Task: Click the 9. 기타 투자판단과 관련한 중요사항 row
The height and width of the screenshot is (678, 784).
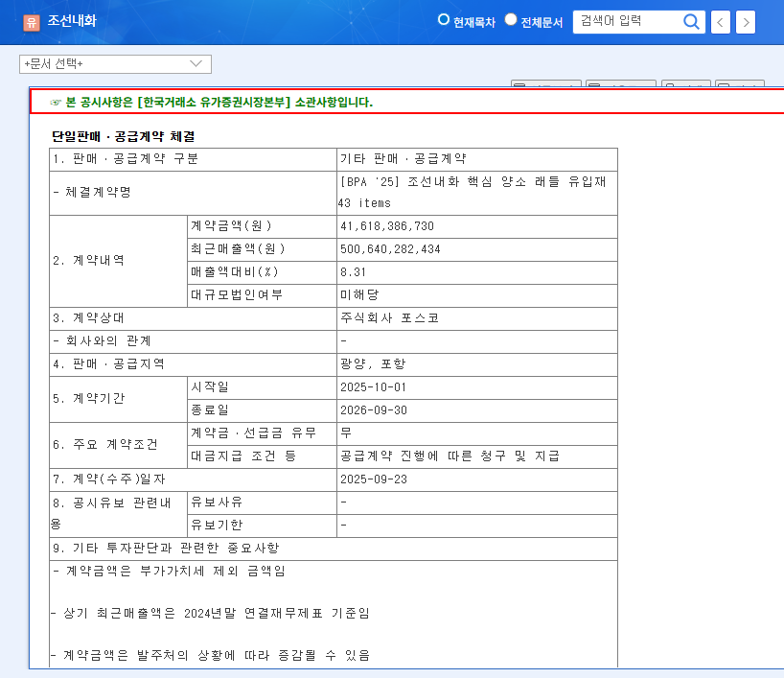Action: [x=334, y=549]
